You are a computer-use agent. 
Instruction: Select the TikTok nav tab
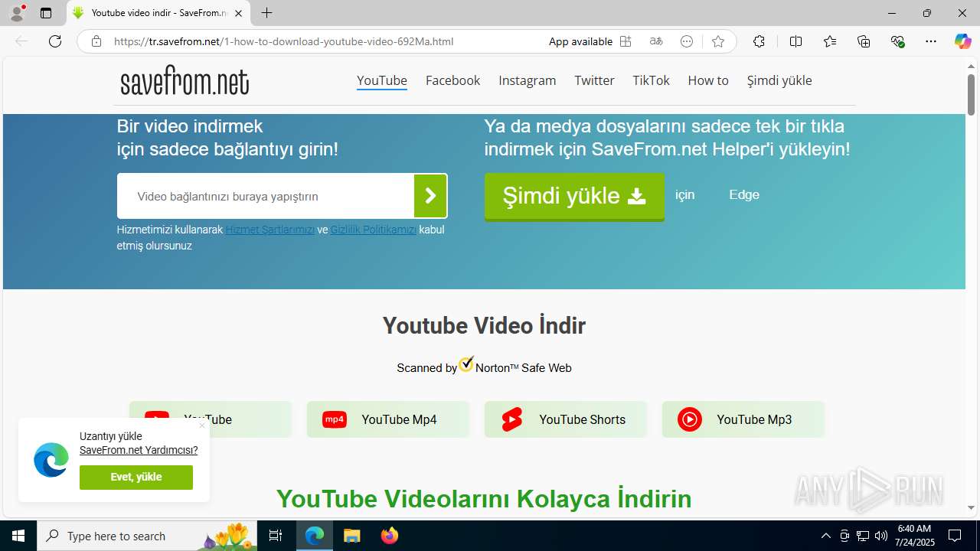click(651, 80)
